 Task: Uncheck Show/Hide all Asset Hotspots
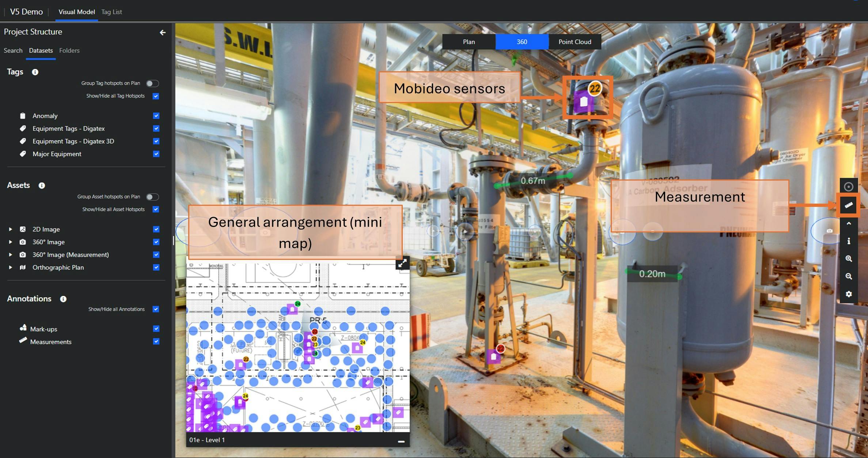[x=156, y=209]
